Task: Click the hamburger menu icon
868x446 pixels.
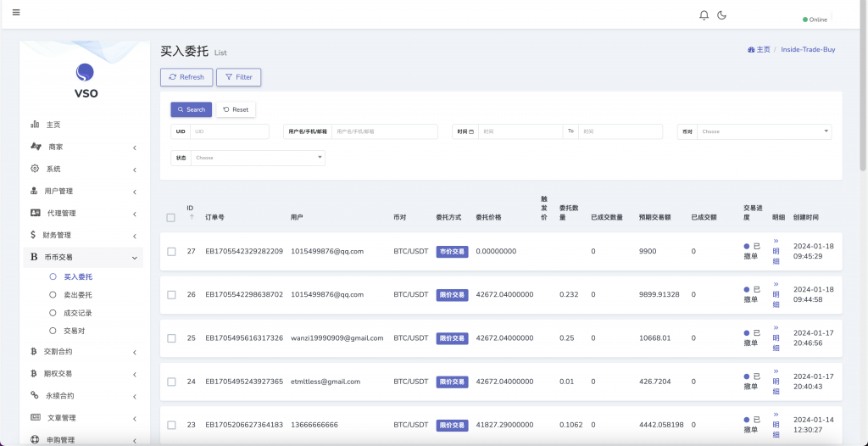Action: (16, 13)
